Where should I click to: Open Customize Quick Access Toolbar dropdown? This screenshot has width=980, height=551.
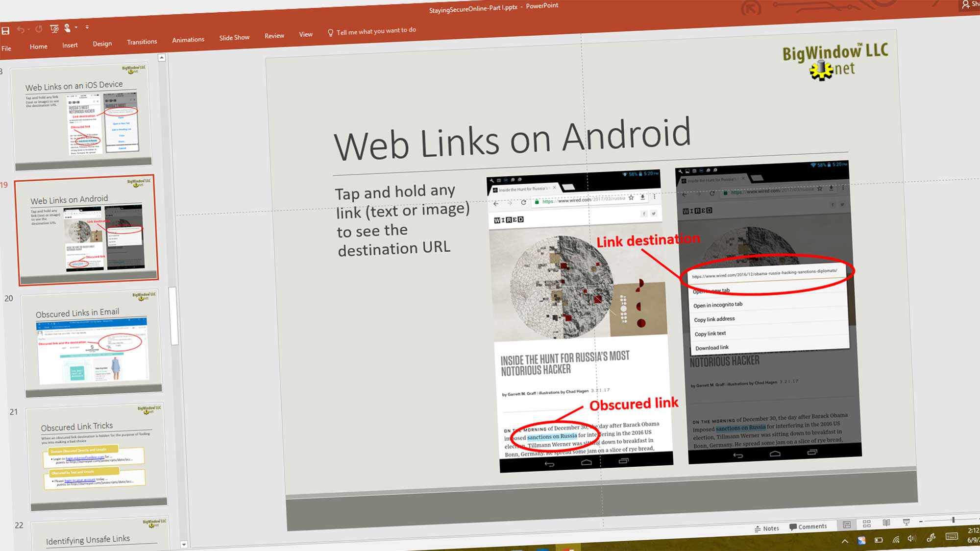pyautogui.click(x=87, y=27)
